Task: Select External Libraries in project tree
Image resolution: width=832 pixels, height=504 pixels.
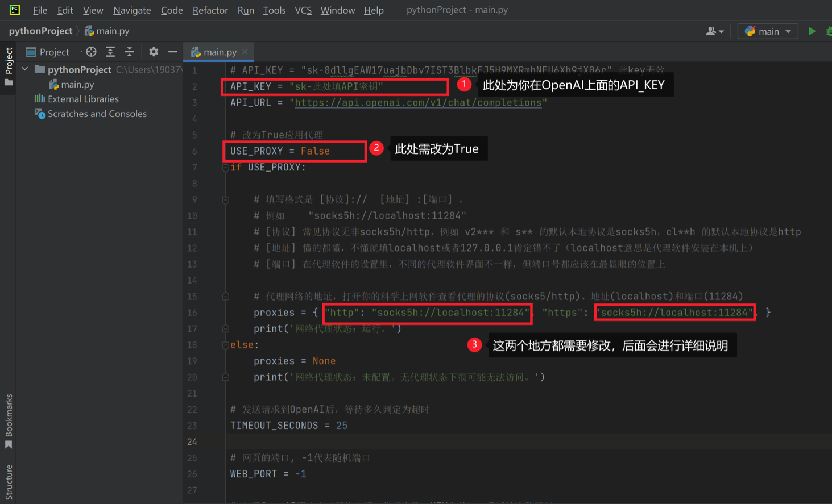Action: tap(83, 99)
